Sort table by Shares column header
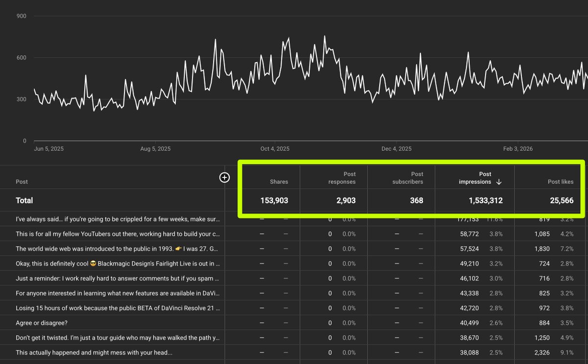The image size is (588, 364). (x=279, y=182)
